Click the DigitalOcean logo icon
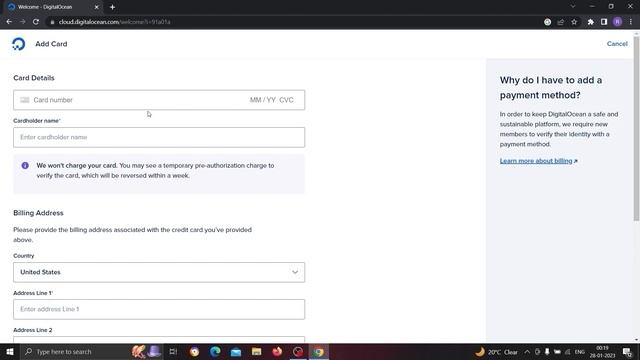The image size is (640, 360). 18,44
